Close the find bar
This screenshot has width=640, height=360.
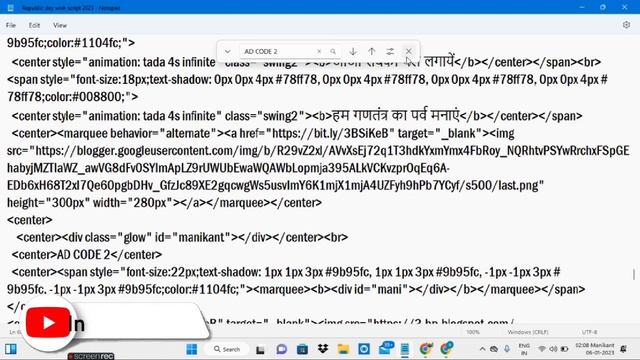pyautogui.click(x=409, y=51)
